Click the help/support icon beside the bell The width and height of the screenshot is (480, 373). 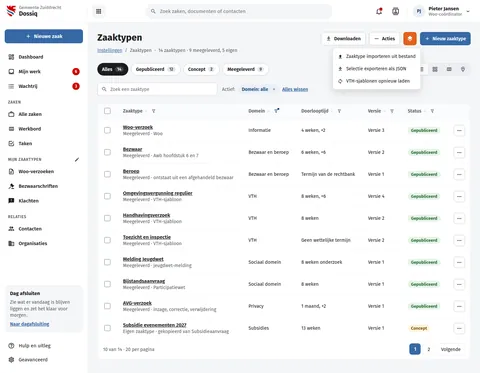coord(395,11)
